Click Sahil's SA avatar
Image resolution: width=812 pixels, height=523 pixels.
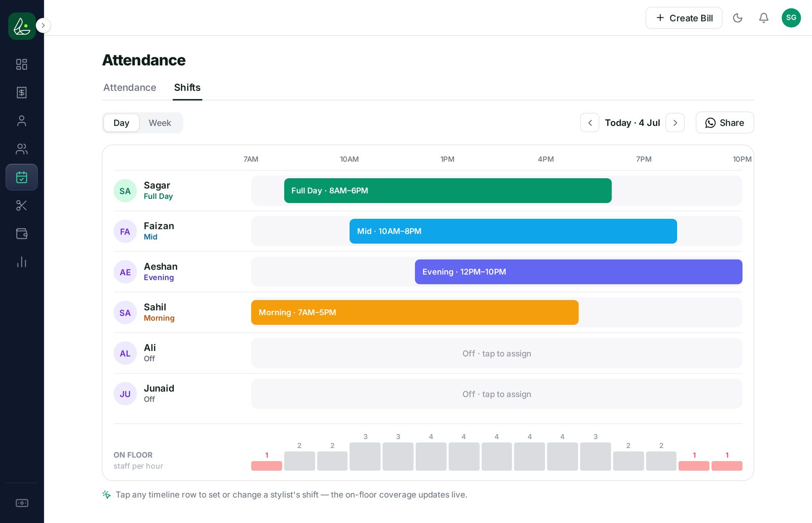click(x=125, y=313)
